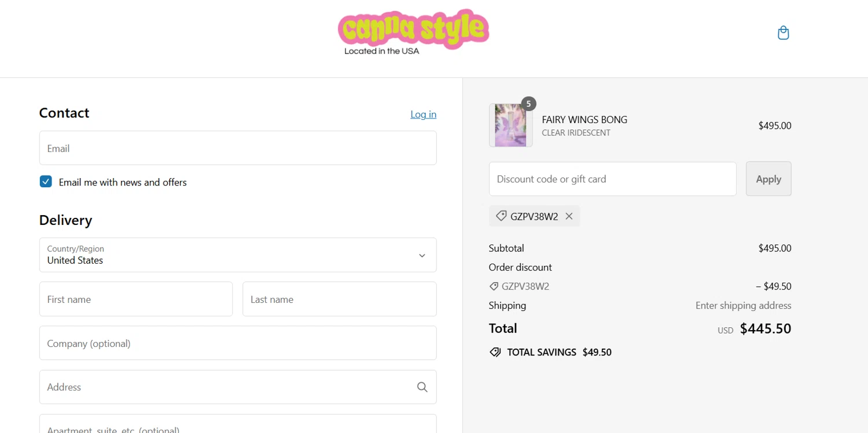Click the Fairy Wings Bong thumbnail
Screen dimensions: 868x433
pyautogui.click(x=510, y=125)
